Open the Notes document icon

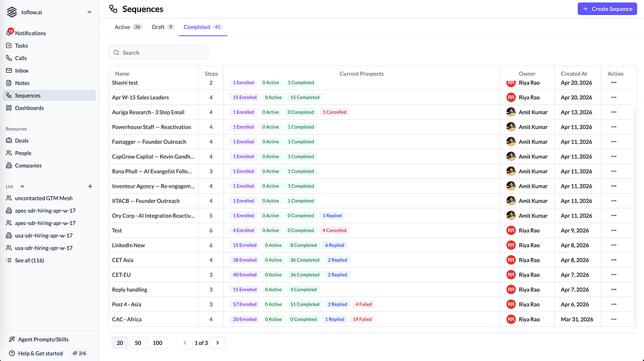9,83
